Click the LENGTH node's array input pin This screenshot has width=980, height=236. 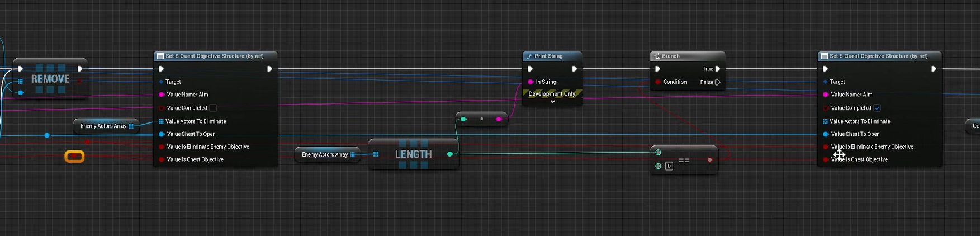pos(376,154)
